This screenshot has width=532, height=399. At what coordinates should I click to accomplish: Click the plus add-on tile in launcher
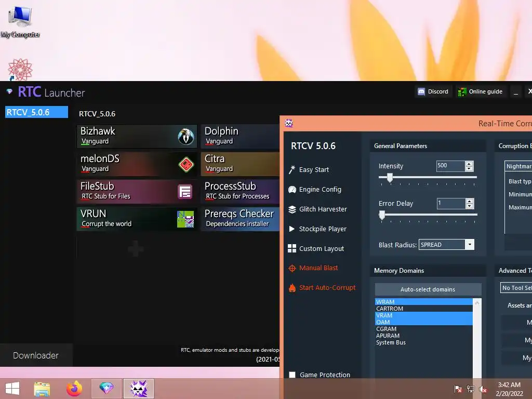136,249
